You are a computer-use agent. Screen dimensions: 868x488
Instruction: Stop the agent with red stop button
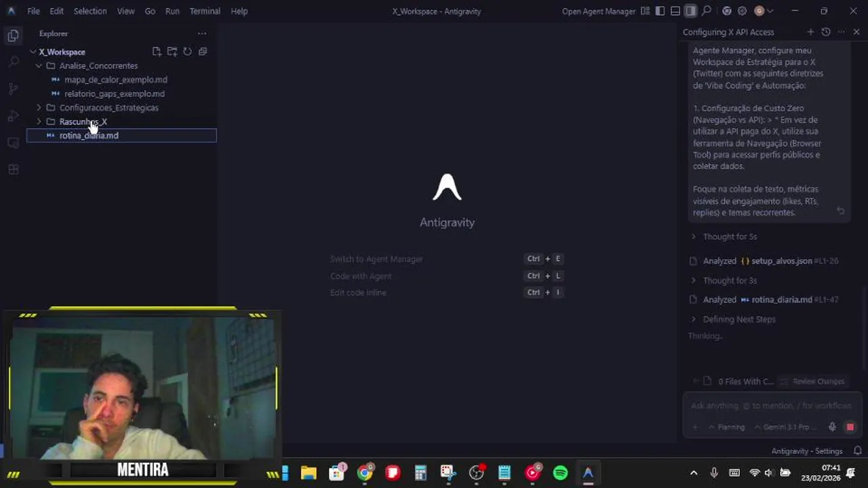pyautogui.click(x=850, y=427)
